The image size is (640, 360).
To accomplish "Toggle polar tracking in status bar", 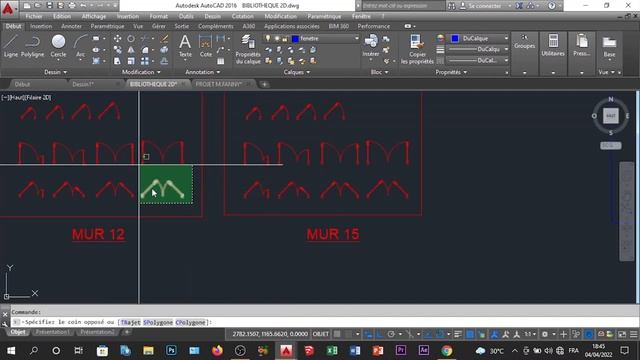I will tap(391, 334).
